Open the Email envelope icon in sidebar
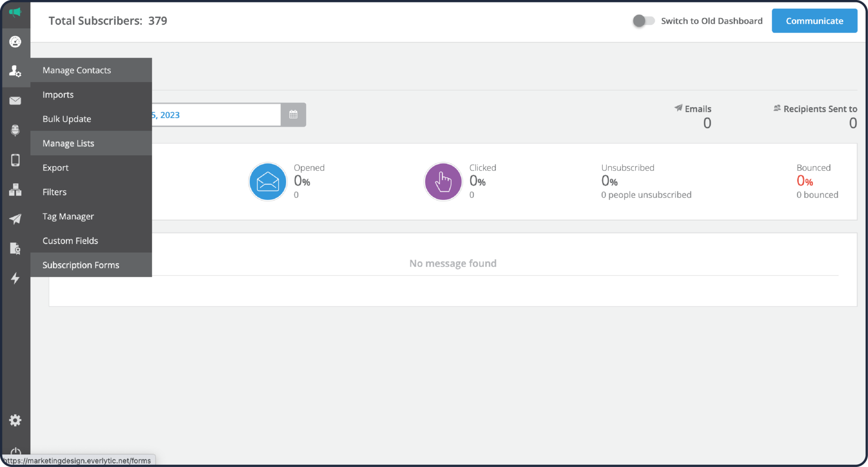Viewport: 868px width, 467px height. tap(15, 100)
